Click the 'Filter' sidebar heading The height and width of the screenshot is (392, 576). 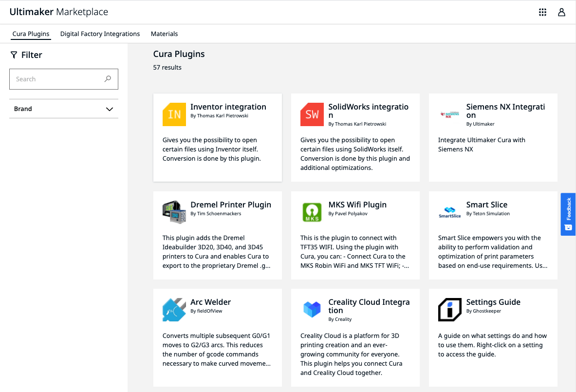32,55
